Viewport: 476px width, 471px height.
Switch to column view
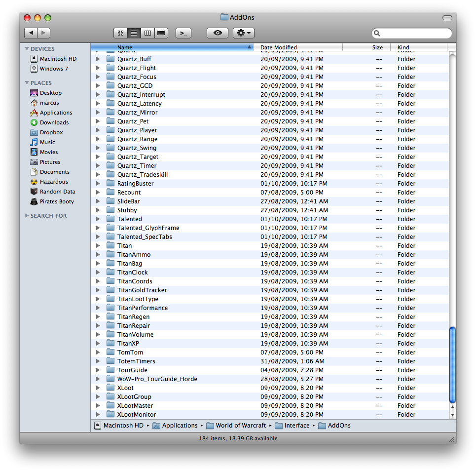tap(147, 33)
